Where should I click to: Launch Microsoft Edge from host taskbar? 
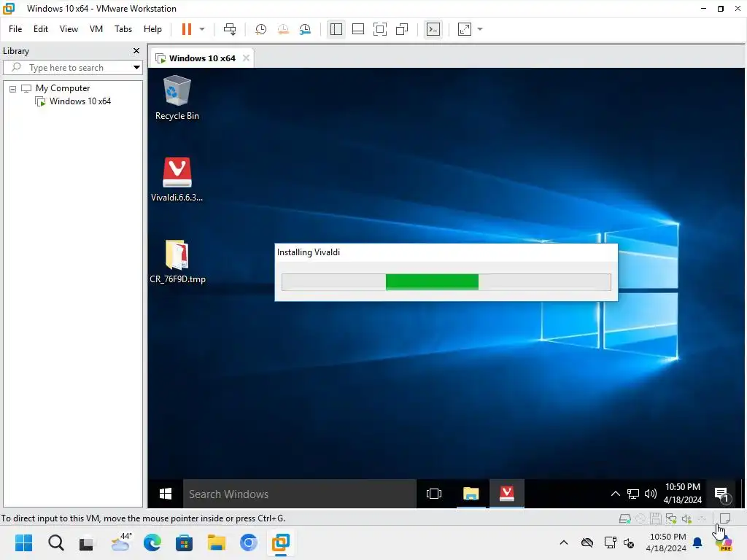[x=152, y=542]
